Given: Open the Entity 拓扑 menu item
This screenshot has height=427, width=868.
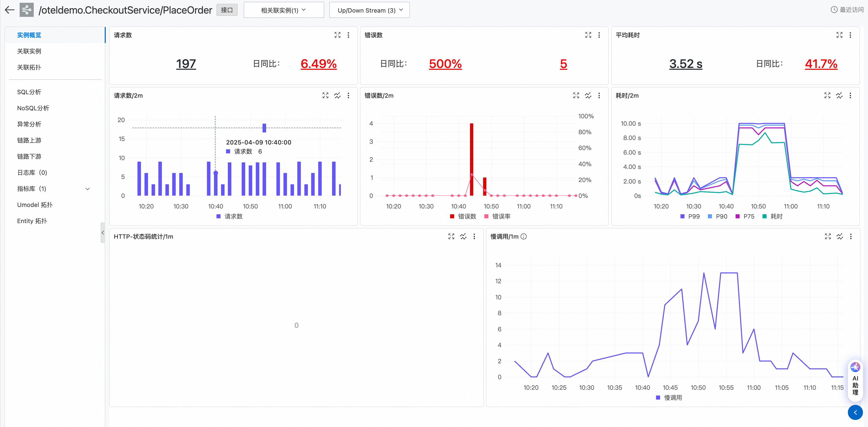Looking at the screenshot, I should coord(55,221).
